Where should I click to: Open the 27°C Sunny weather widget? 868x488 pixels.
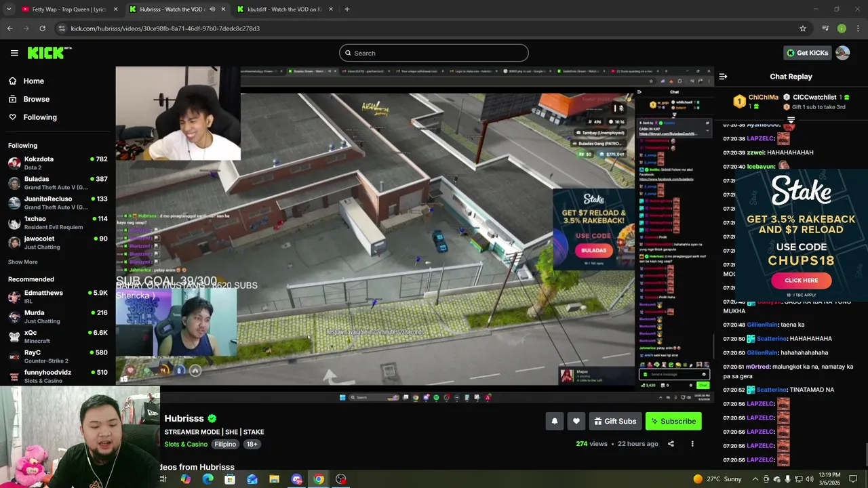coord(717,479)
